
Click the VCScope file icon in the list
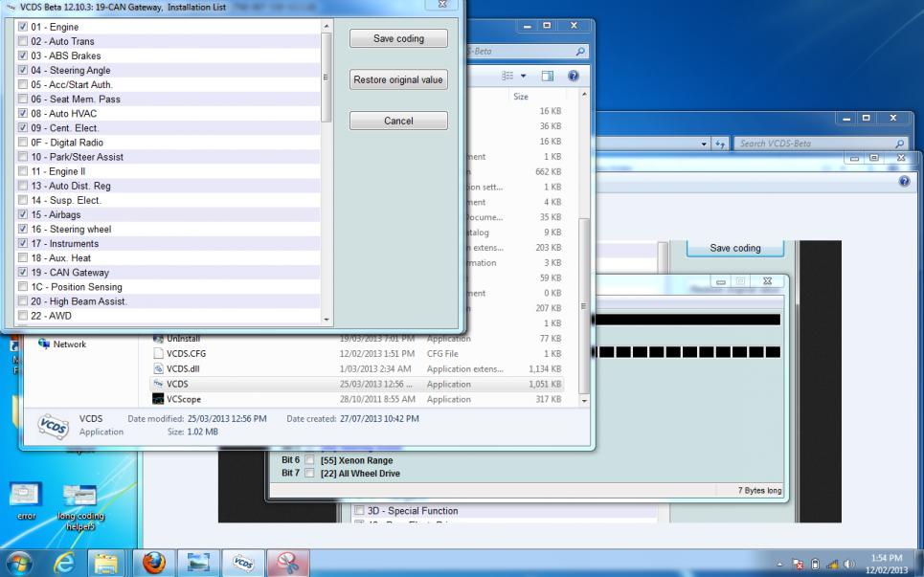pyautogui.click(x=158, y=399)
